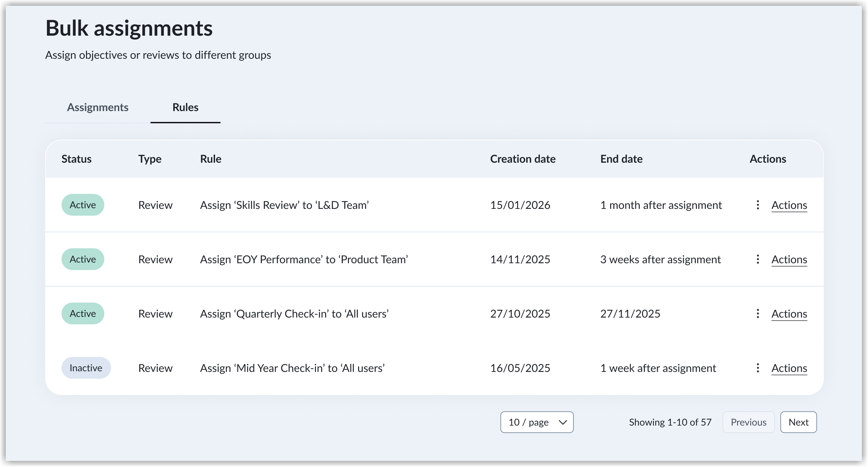This screenshot has width=868, height=467.
Task: Switch to the Assignments tab
Action: tap(98, 107)
